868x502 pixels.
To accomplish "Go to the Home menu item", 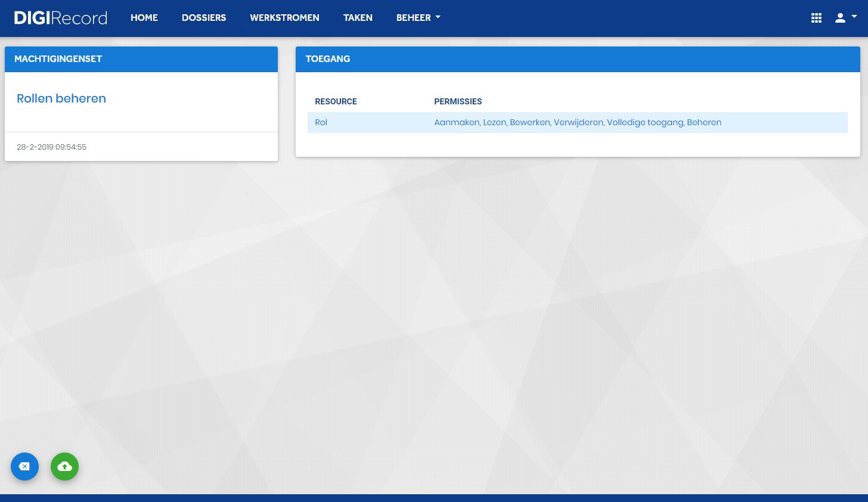I will (144, 18).
